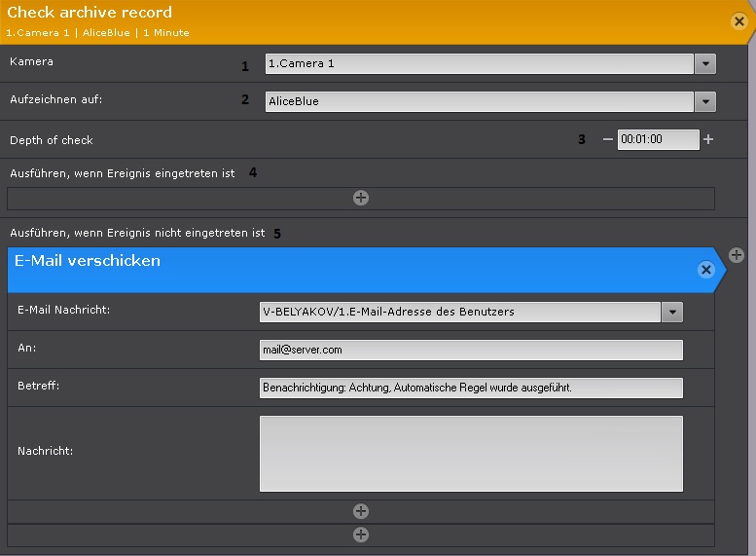Viewport: 756px width, 556px height.
Task: Increase Depth of check with plus icon
Action: (708, 139)
